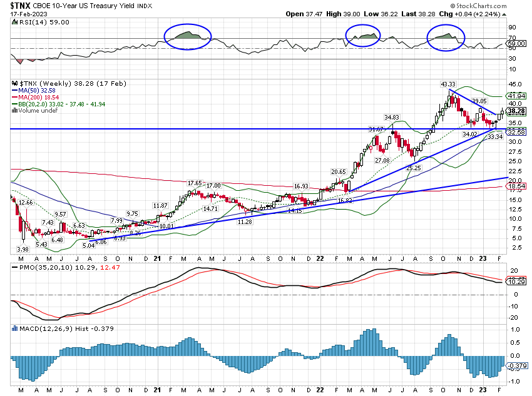Click the red MA(200) legend color line
Image resolution: width=532 pixels, height=396 pixels.
[14, 98]
